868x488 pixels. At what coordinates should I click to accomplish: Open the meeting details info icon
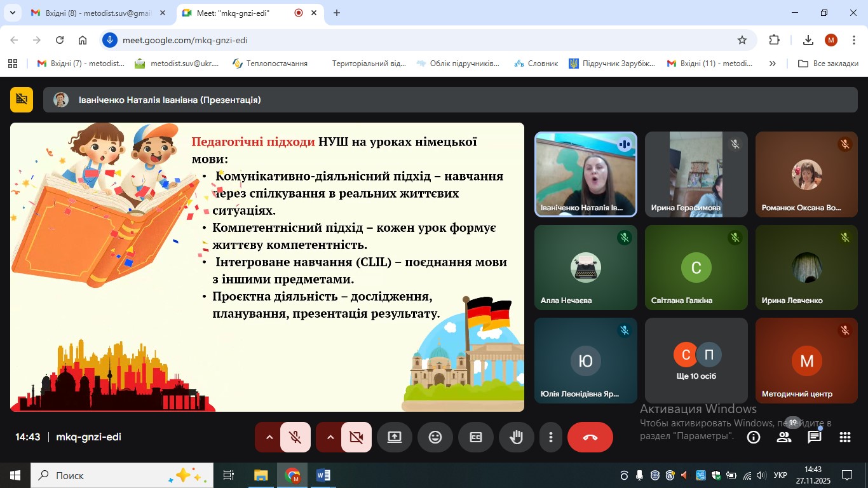(754, 437)
